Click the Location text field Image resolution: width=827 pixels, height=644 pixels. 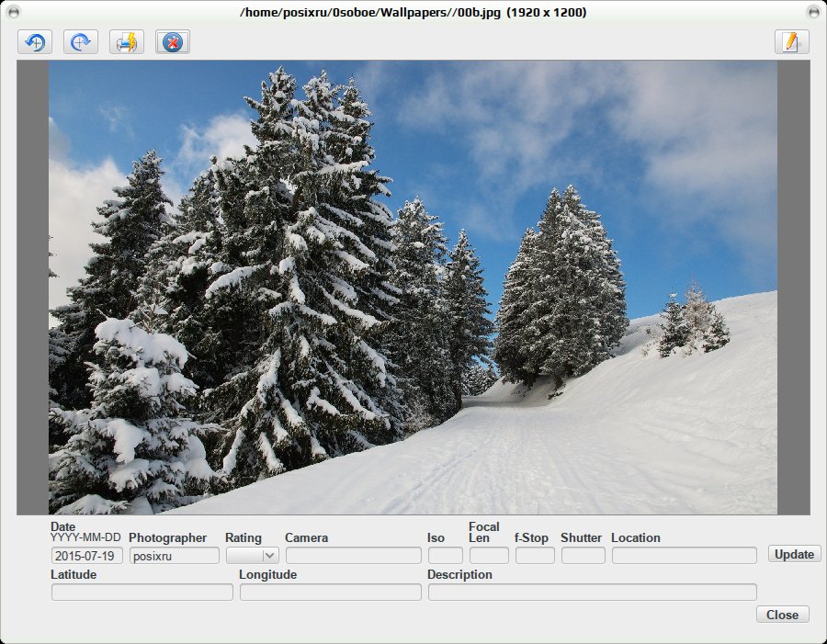coord(685,556)
